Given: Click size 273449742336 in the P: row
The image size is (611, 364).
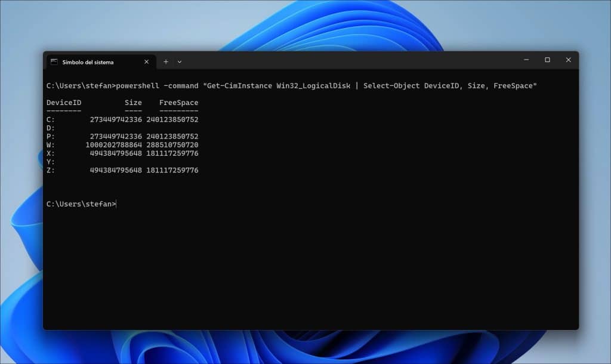Looking at the screenshot, I should [x=116, y=137].
